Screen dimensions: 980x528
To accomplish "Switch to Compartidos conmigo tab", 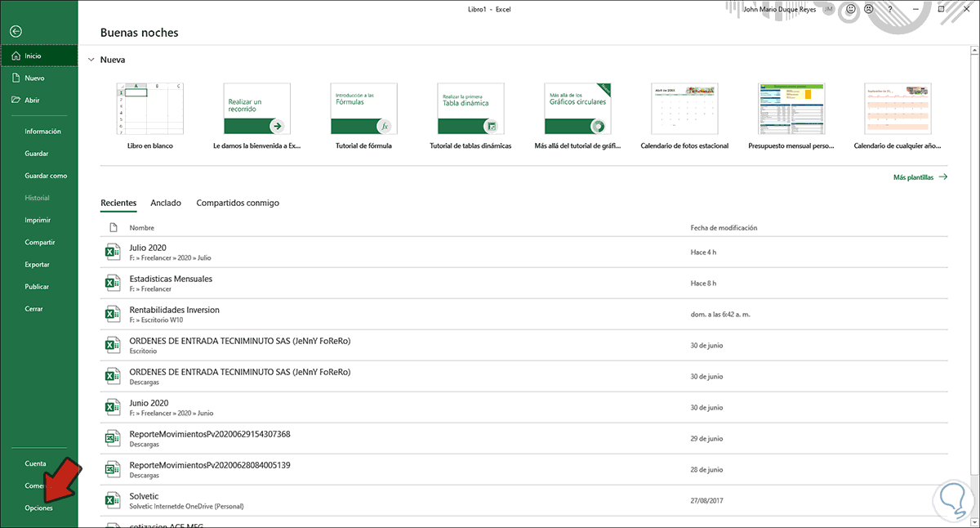I will pos(238,203).
